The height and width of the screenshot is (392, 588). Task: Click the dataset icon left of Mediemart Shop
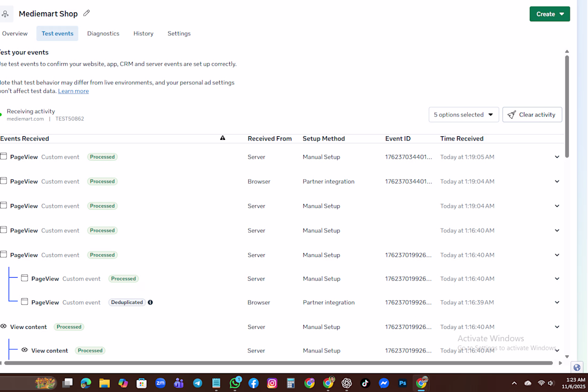coord(5,14)
